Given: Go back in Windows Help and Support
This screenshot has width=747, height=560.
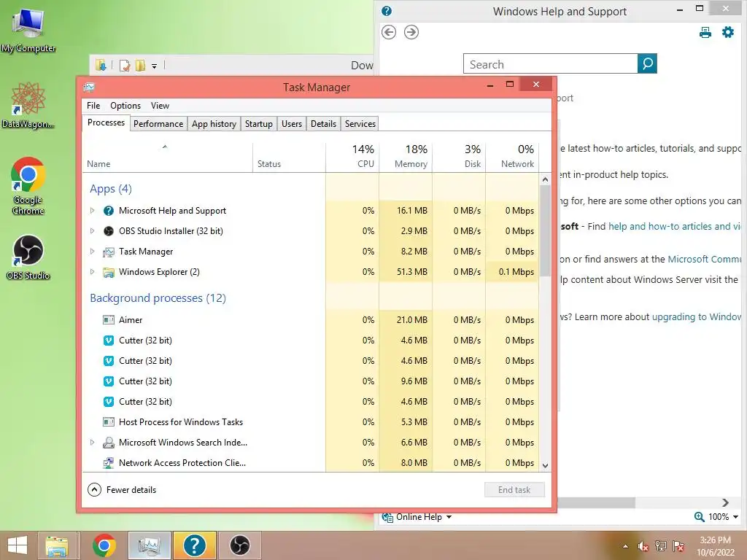Looking at the screenshot, I should coord(389,32).
